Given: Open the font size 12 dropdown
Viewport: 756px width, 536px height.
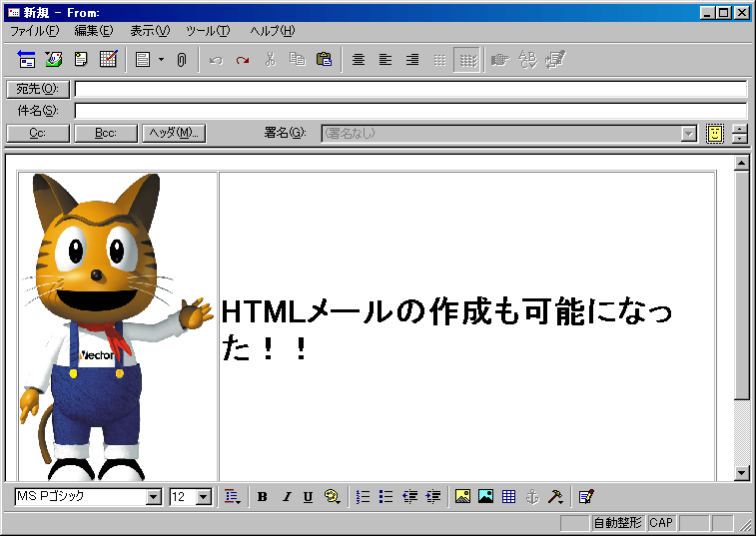Looking at the screenshot, I should point(204,497).
